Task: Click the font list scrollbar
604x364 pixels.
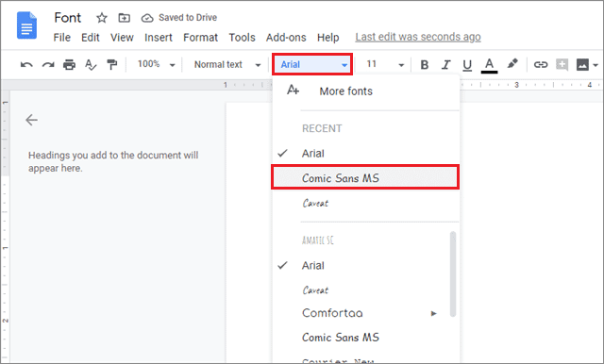Action: [x=453, y=274]
